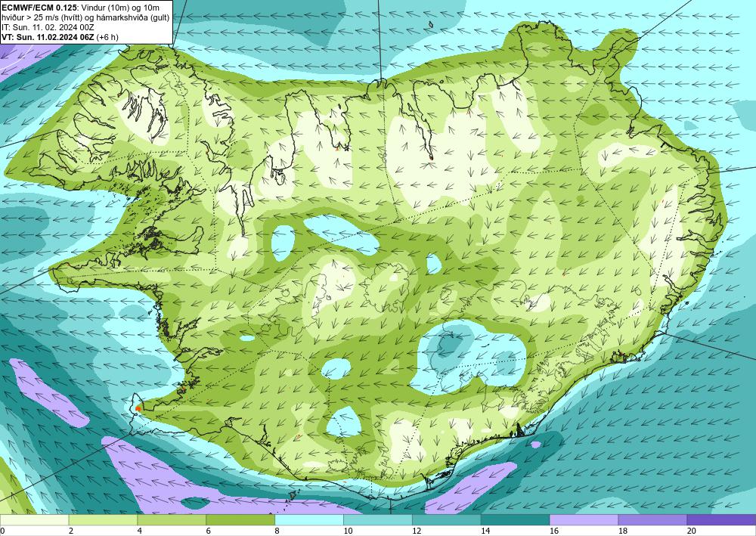Screen dimensions: 756x536
Task: Pick the 4–6 m/s green legend swatch
Action: click(x=172, y=519)
